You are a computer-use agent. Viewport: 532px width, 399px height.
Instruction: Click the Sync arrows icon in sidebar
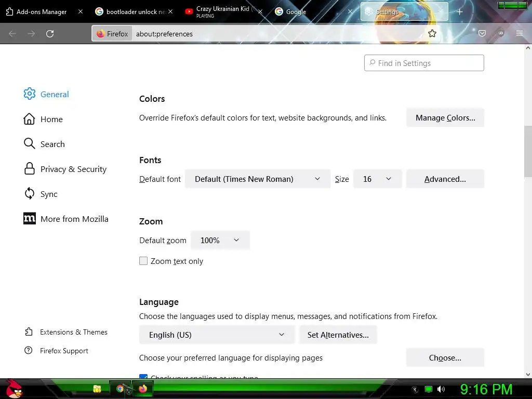point(29,193)
